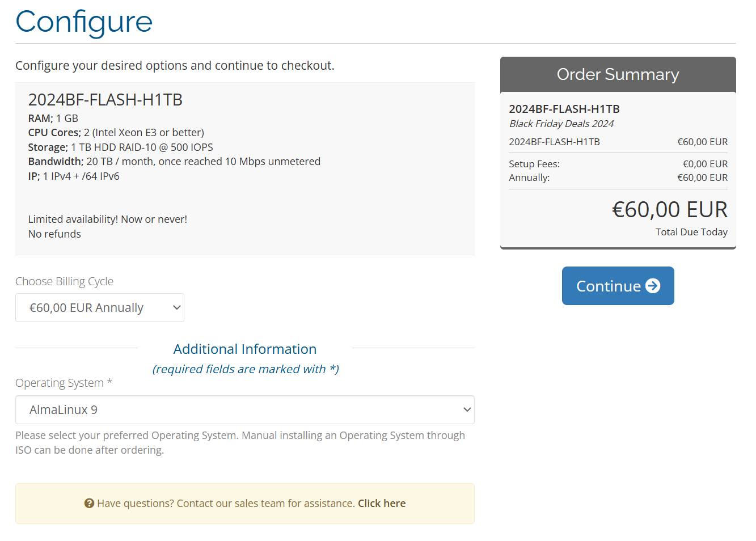This screenshot has width=756, height=541.
Task: Follow the "Click here" sales contact link
Action: click(x=382, y=504)
